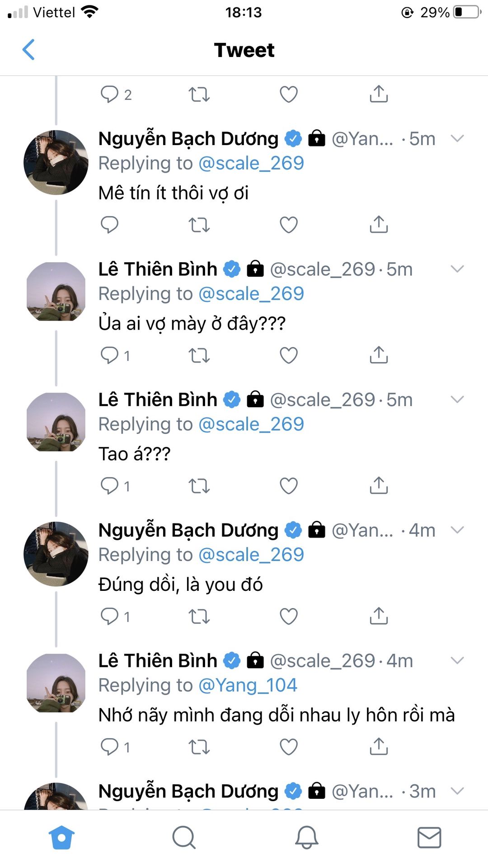488x868 pixels.
Task: Reply to the "Tao á???" tweet
Action: 109,486
